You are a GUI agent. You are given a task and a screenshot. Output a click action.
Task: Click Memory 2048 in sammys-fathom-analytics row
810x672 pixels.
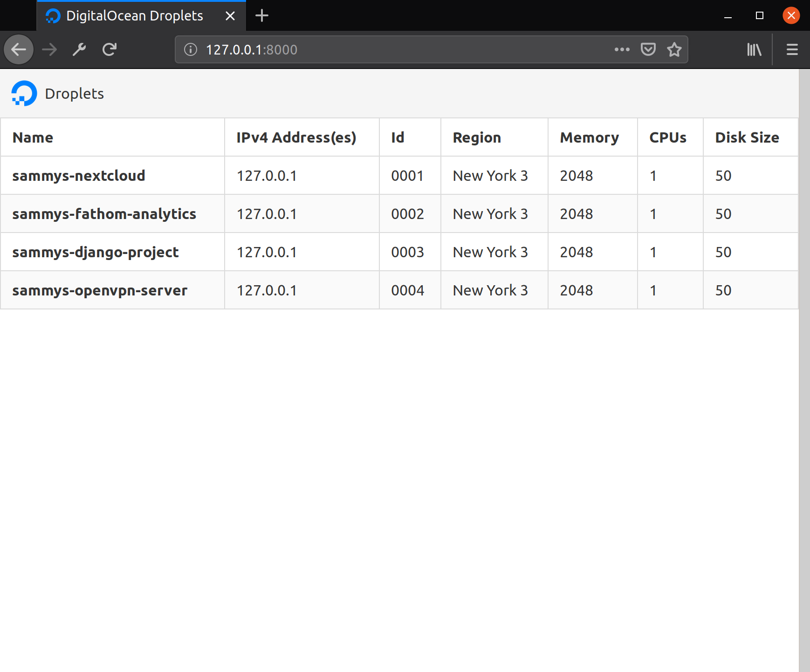point(577,214)
